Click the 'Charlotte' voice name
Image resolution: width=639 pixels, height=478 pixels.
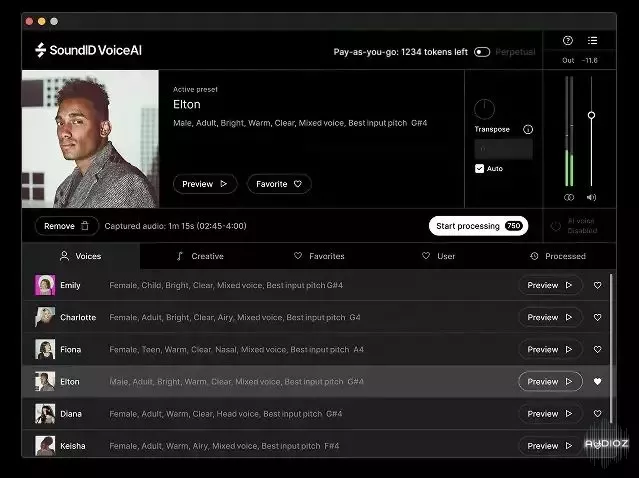78,317
